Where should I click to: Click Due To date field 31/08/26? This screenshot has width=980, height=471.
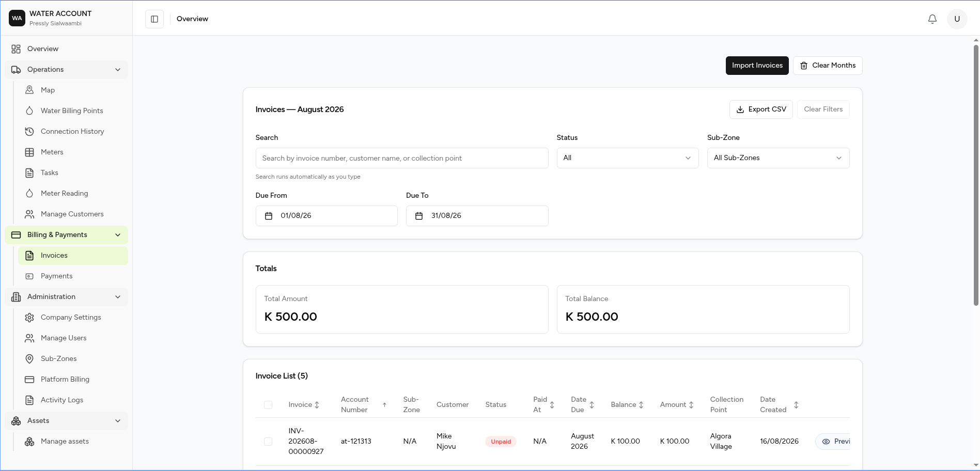coord(477,216)
